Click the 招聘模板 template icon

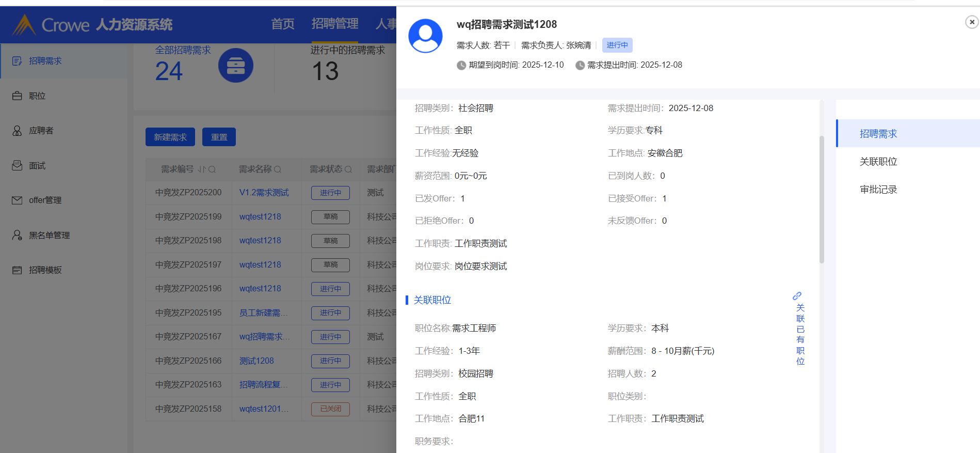tap(17, 270)
